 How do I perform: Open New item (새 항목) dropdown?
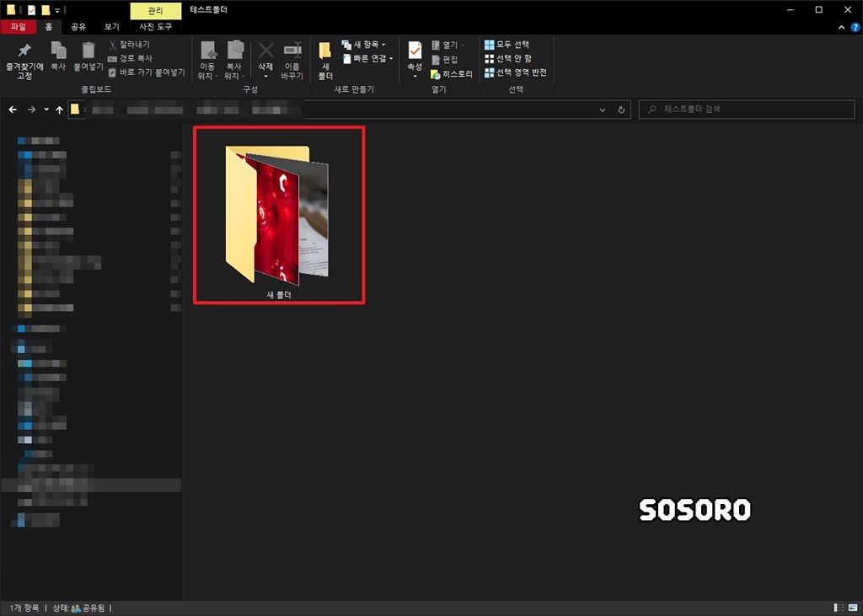click(x=364, y=45)
